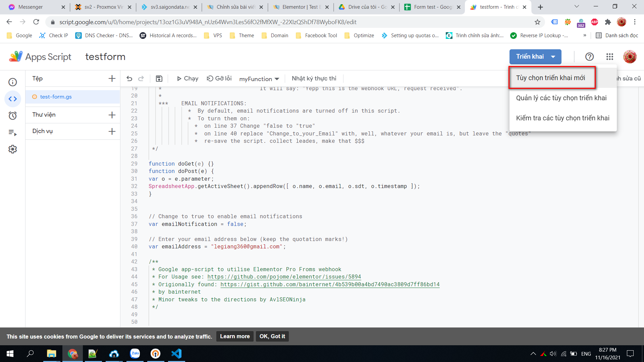Reload the page in the browser
This screenshot has width=644, height=362.
pyautogui.click(x=36, y=22)
